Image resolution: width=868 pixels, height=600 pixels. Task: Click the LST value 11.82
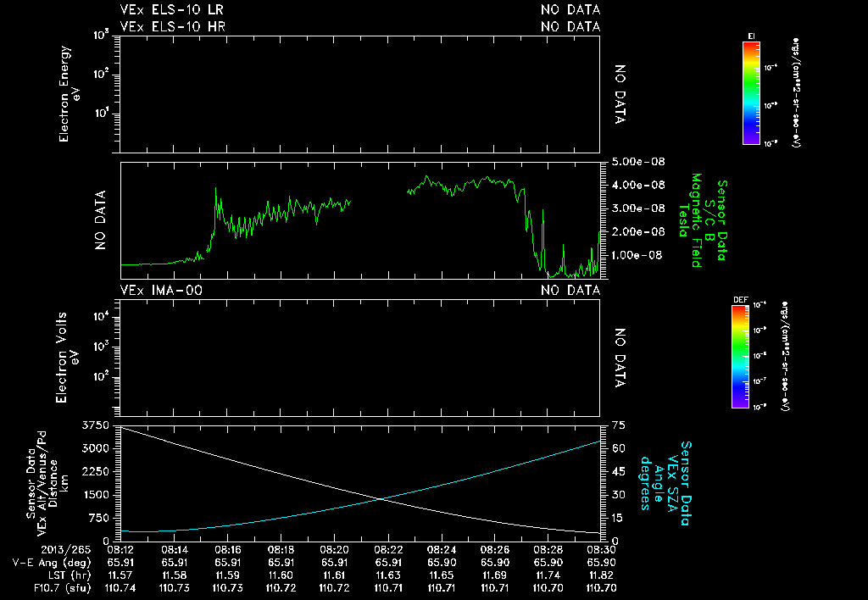tap(601, 575)
